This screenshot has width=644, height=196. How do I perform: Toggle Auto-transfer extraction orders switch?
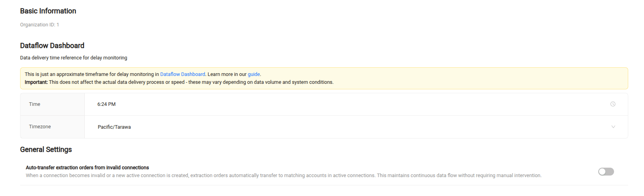(x=606, y=172)
